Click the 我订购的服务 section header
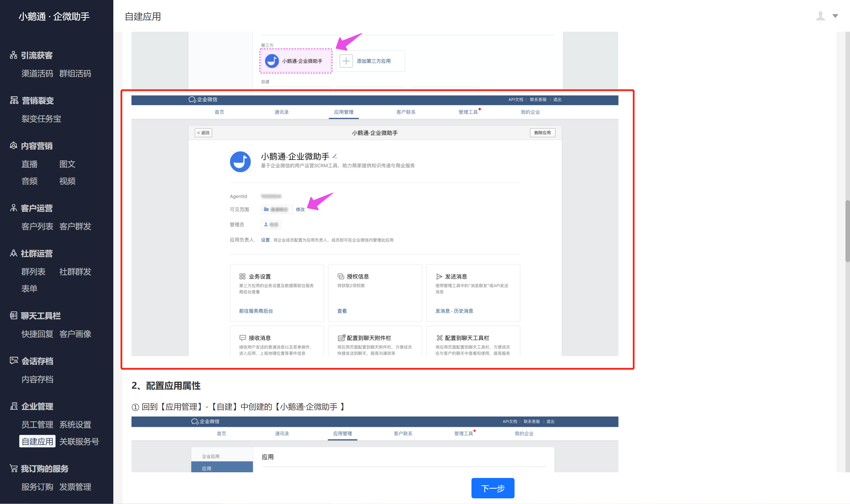Screen dimensions: 850x504 [45, 468]
